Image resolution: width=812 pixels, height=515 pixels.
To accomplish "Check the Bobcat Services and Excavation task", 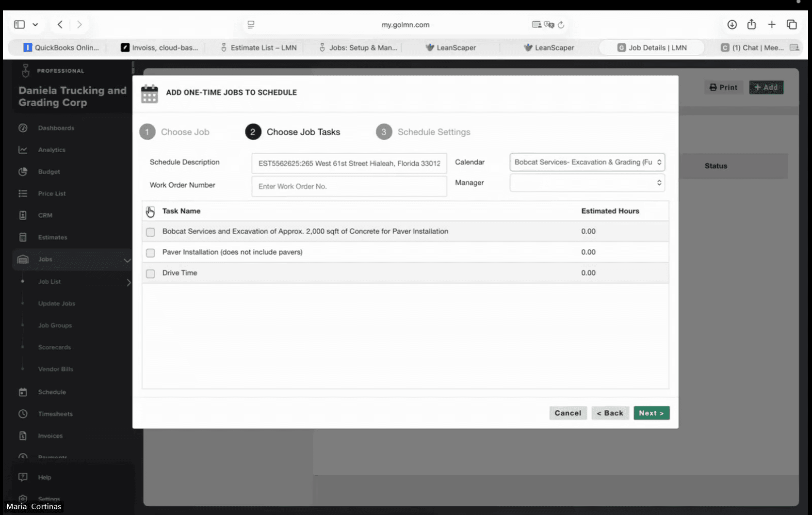I will 150,232.
